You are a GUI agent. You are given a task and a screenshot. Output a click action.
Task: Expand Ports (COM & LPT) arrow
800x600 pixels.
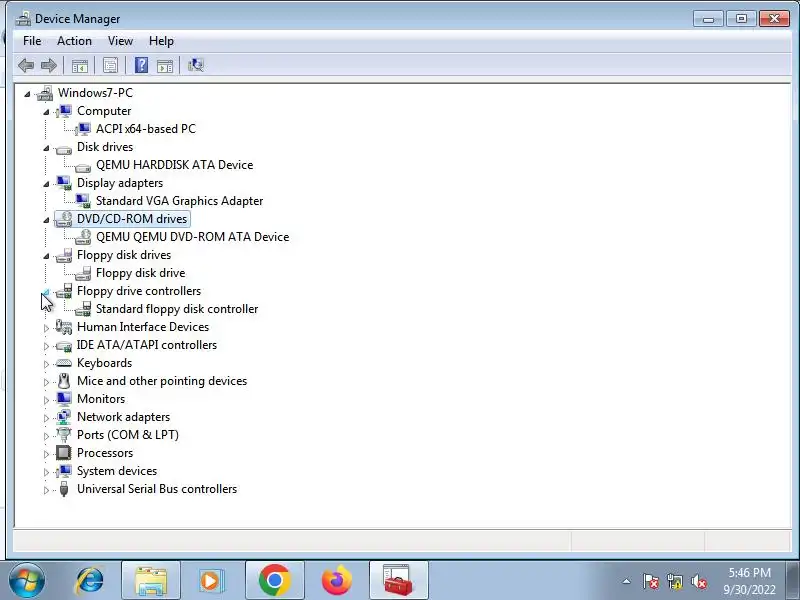46,436
